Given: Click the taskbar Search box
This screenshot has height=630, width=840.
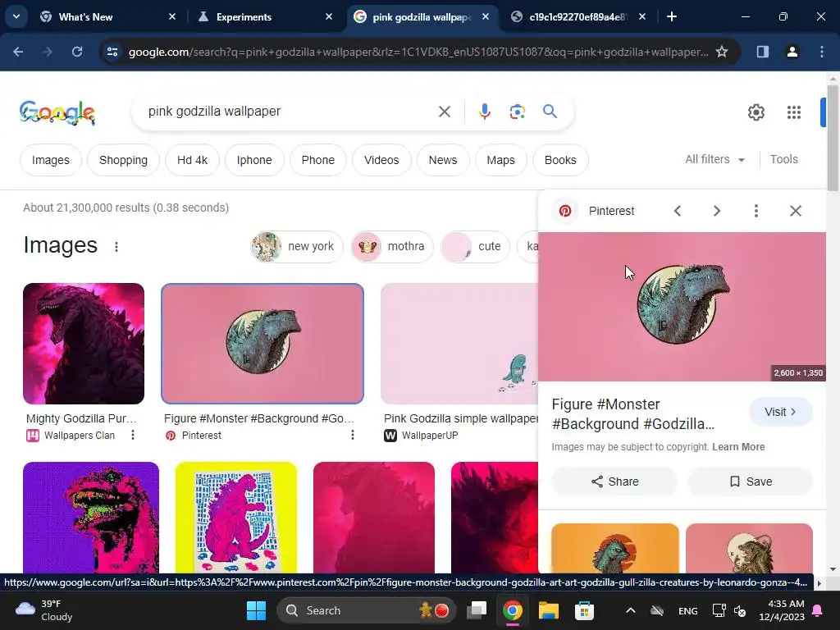Looking at the screenshot, I should pyautogui.click(x=367, y=610).
